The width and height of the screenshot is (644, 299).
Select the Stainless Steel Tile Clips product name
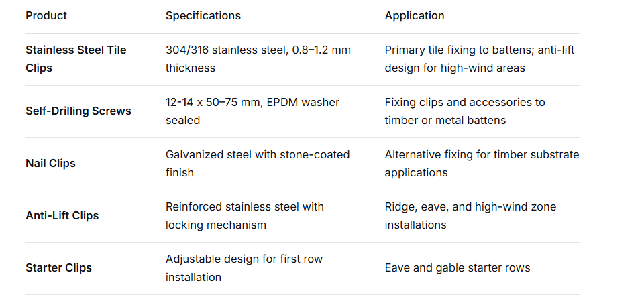point(76,59)
